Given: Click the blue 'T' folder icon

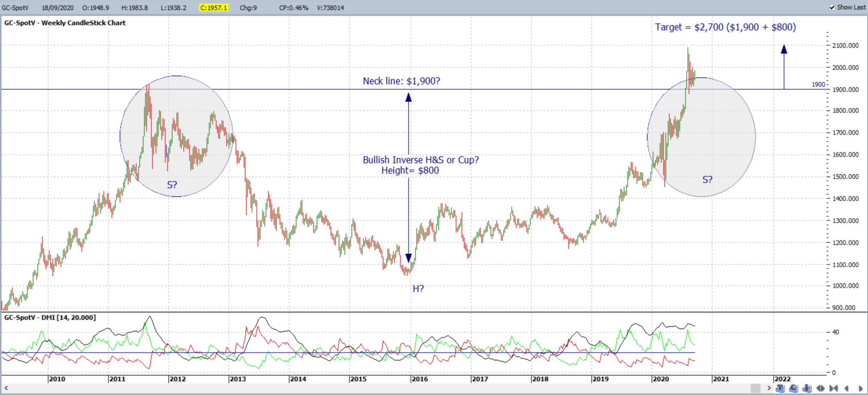Looking at the screenshot, I should coord(780,388).
